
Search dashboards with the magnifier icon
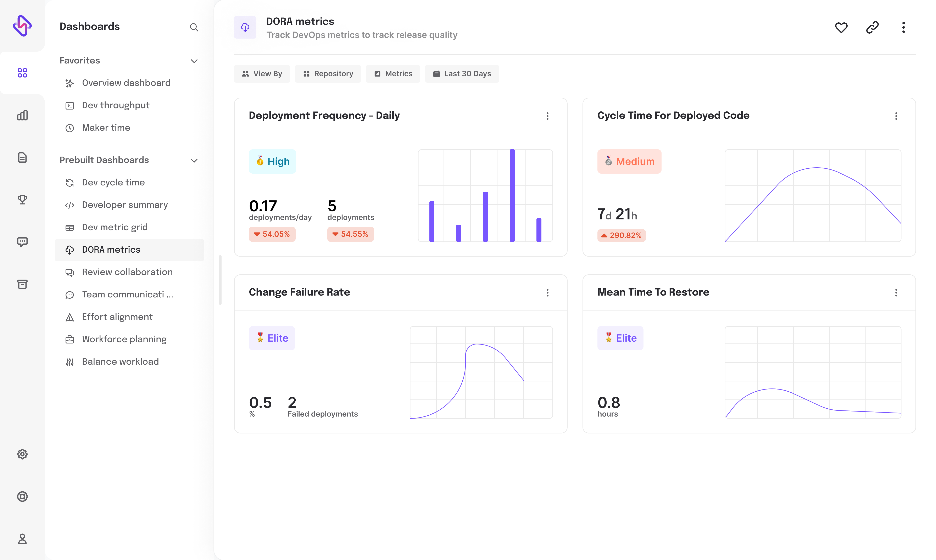click(x=194, y=27)
